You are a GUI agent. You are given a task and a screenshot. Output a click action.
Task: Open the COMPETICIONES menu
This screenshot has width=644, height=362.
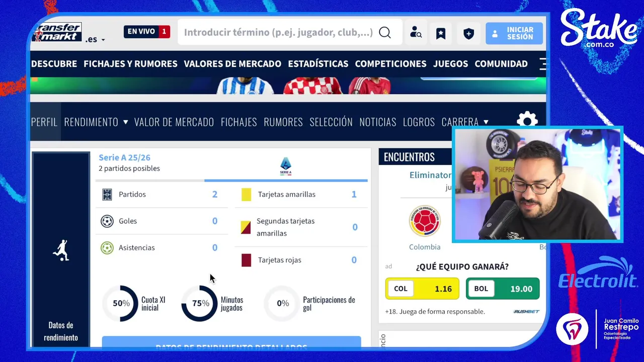point(390,64)
